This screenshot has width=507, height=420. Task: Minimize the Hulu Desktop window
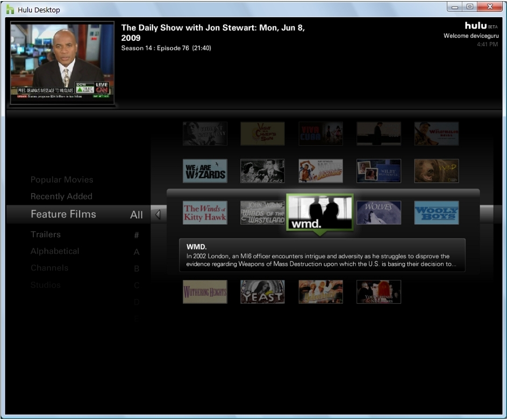coord(455,7)
